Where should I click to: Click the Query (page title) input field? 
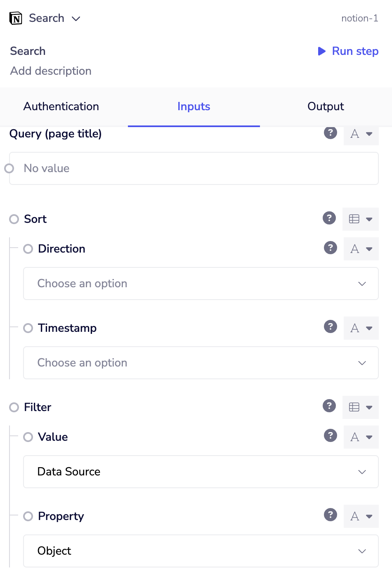point(194,168)
